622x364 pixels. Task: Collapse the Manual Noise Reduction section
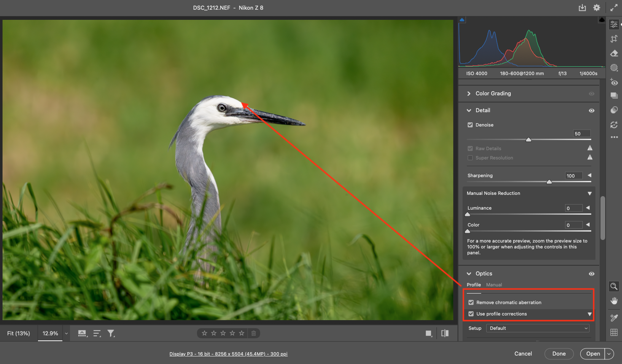[590, 194]
